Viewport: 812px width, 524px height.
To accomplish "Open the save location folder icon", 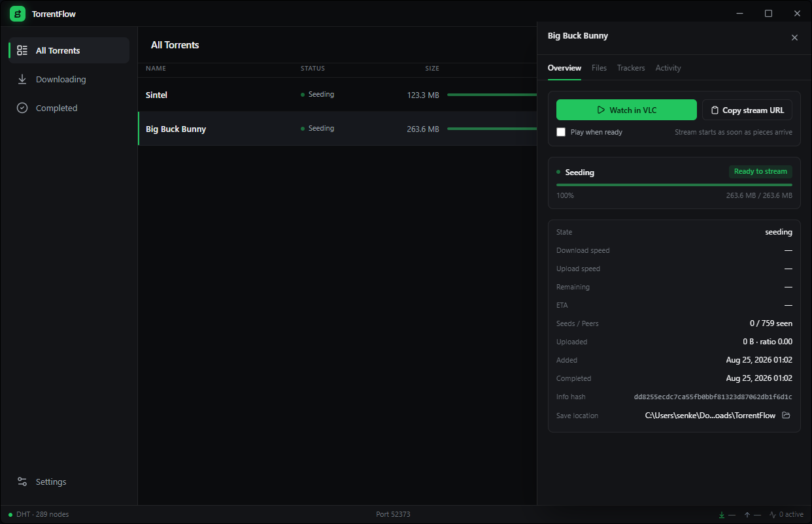I will click(x=787, y=416).
